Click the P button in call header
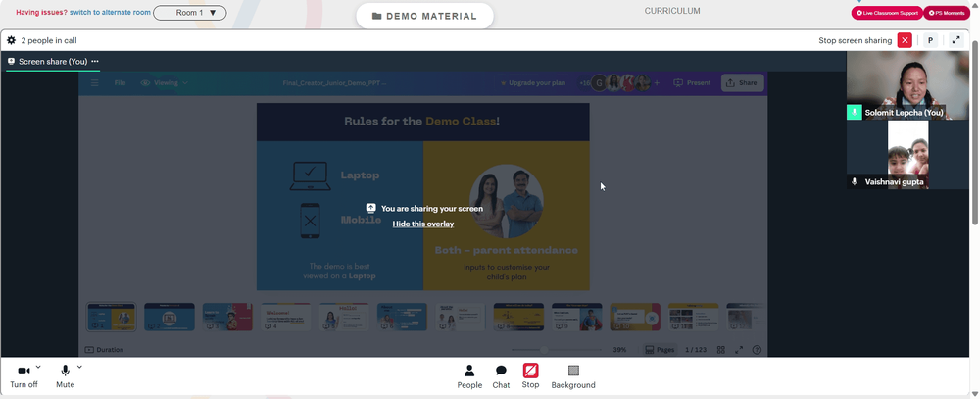 (x=930, y=40)
